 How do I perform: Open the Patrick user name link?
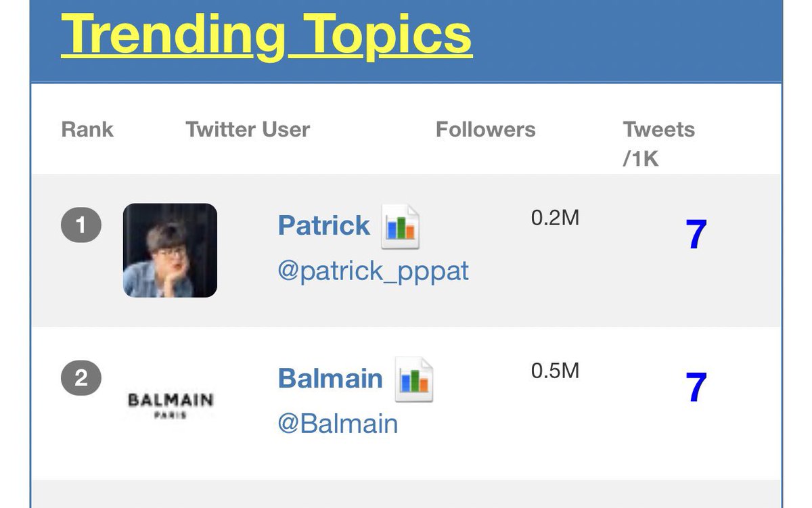tap(324, 225)
